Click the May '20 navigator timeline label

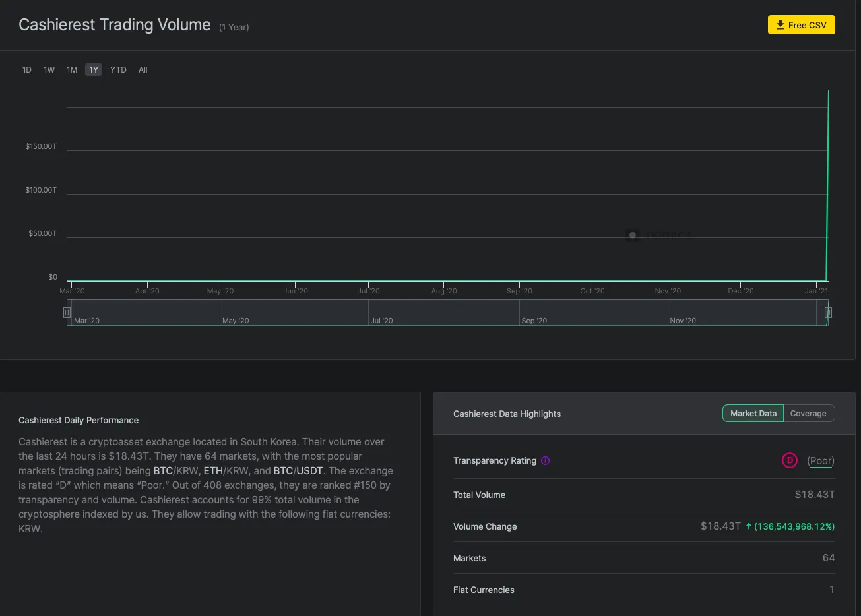(236, 321)
